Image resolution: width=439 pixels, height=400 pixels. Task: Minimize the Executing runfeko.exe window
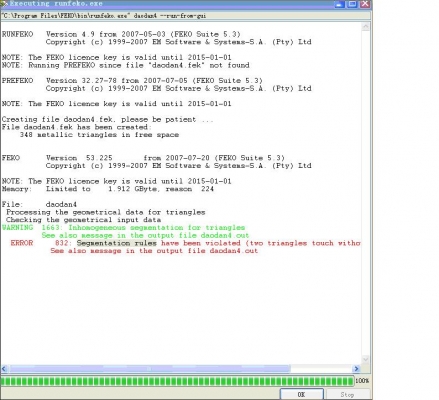(x=339, y=4)
